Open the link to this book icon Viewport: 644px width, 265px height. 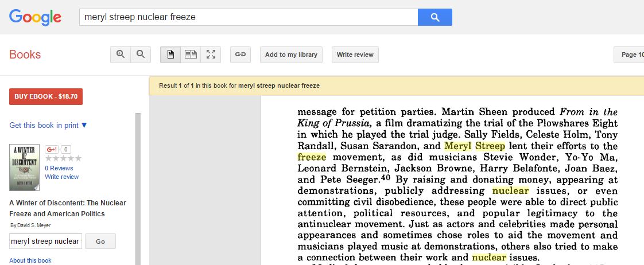pos(240,54)
